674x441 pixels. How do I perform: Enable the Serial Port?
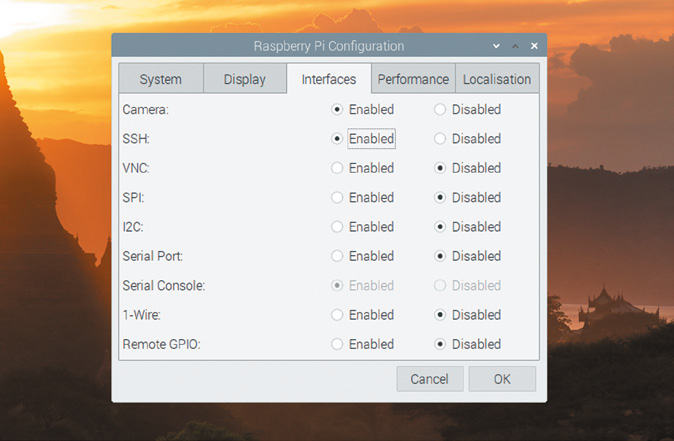[x=337, y=256]
